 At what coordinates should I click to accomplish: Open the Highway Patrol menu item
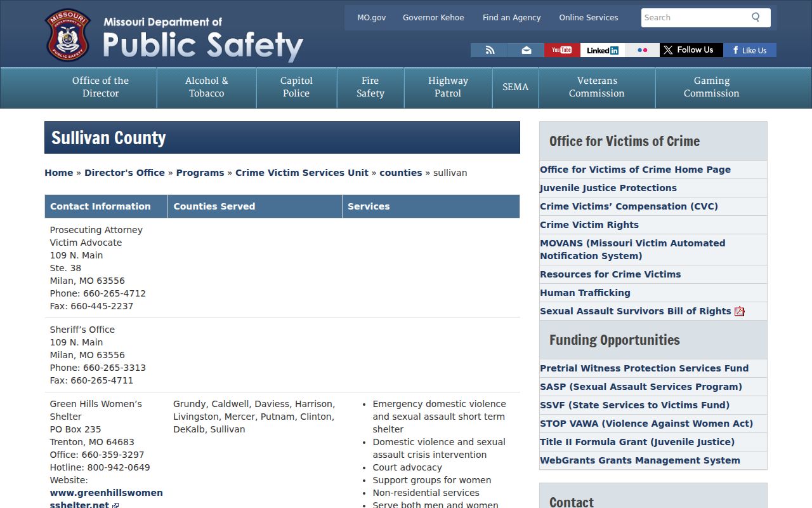(448, 87)
